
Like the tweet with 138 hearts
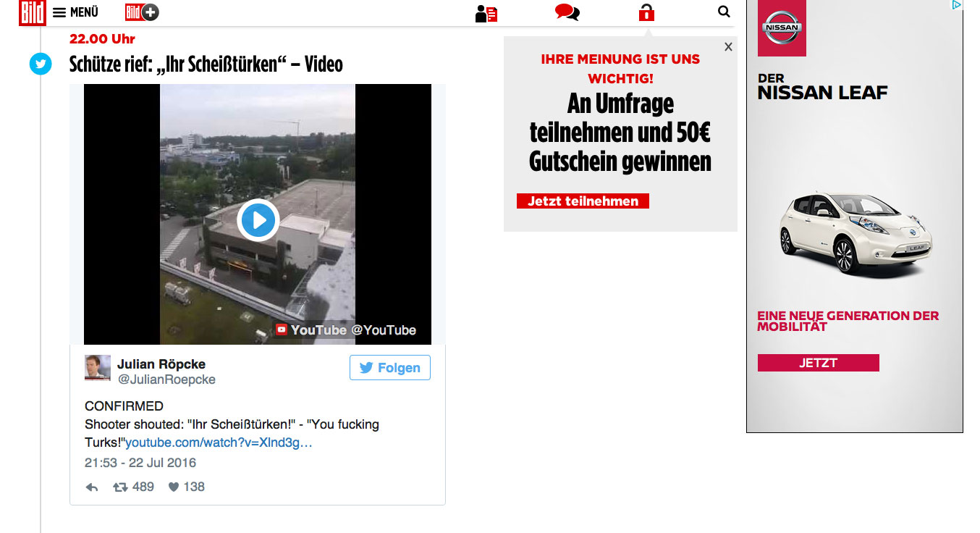174,487
